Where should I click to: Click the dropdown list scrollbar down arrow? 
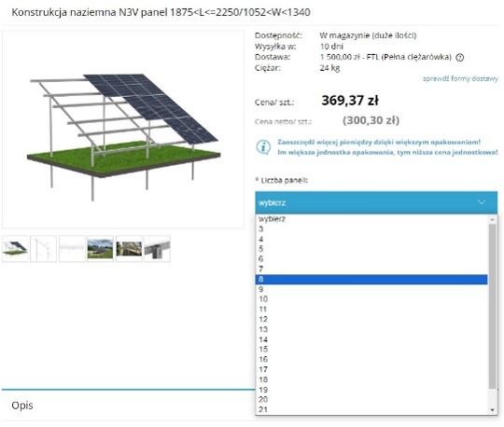493,410
